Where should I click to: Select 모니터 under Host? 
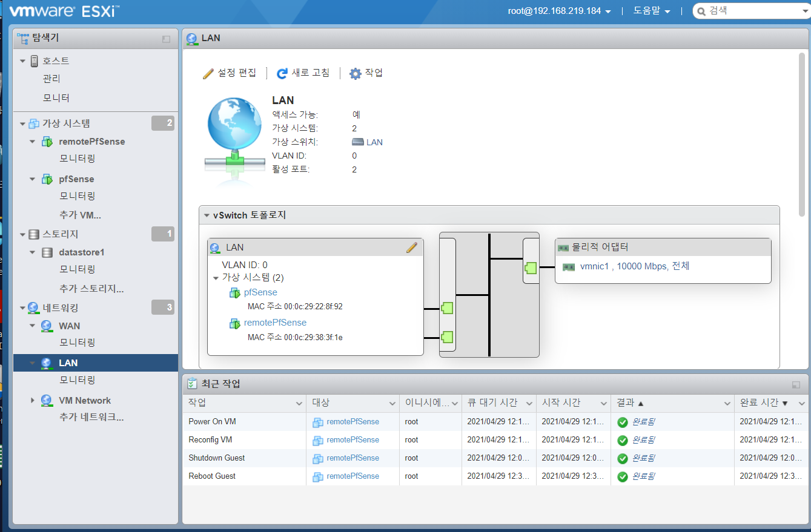[56, 97]
